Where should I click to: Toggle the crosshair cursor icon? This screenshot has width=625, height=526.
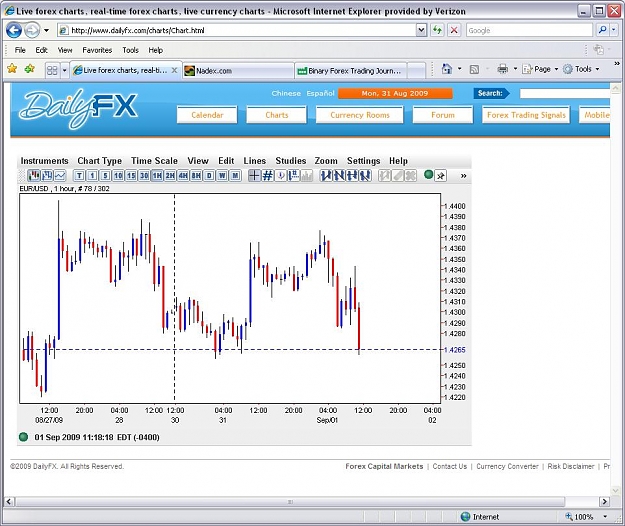pyautogui.click(x=254, y=175)
